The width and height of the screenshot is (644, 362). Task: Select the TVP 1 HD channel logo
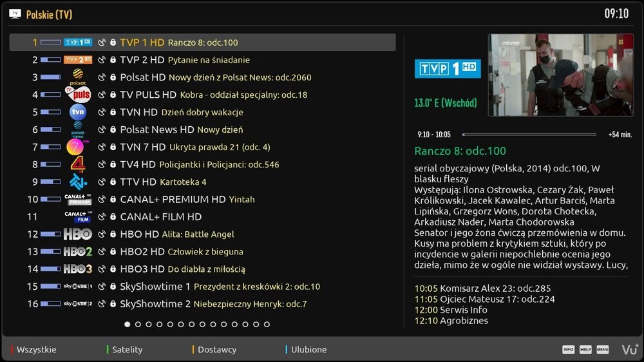tap(78, 42)
